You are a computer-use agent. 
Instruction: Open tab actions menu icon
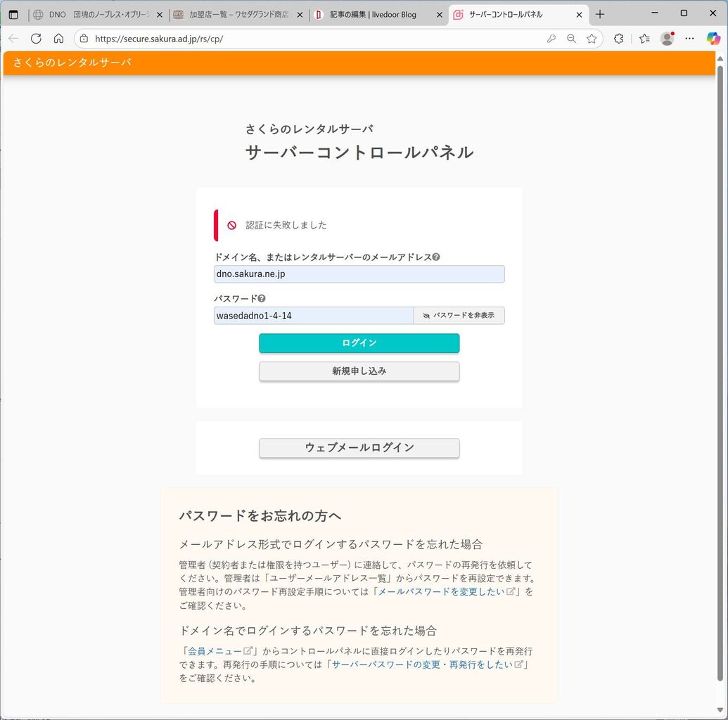click(x=13, y=14)
